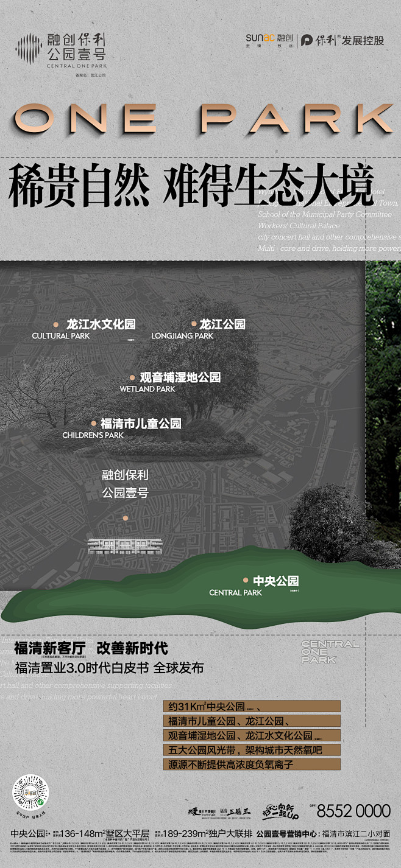Click the 向新一起UP slogan logo
Viewport: 401px width, 868px height.
pos(280,811)
